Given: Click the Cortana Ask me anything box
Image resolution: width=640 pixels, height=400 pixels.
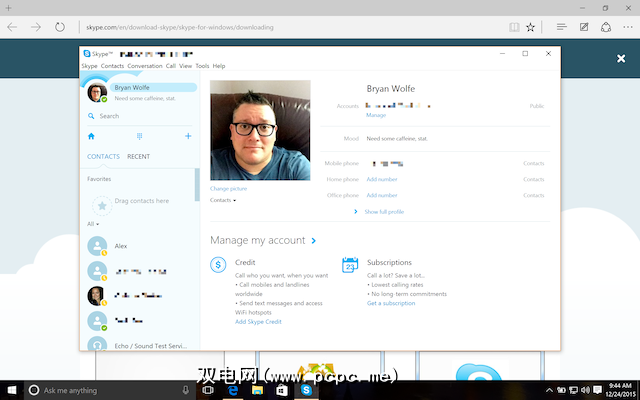Looking at the screenshot, I should pos(110,390).
